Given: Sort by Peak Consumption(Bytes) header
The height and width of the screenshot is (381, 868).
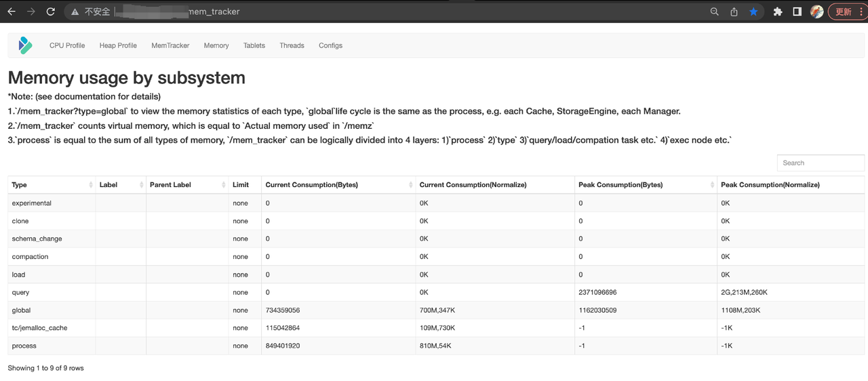Looking at the screenshot, I should pos(644,185).
